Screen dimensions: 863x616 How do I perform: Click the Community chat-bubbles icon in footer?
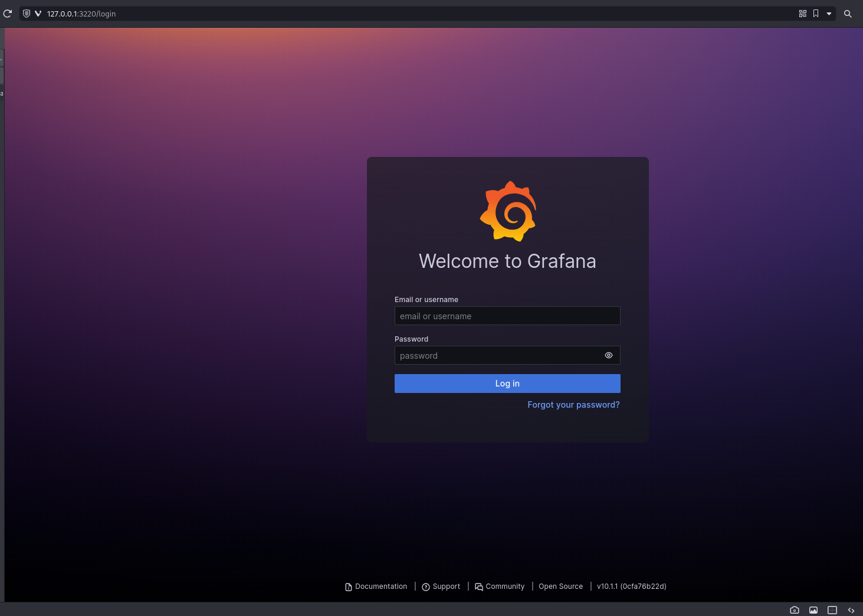pos(479,587)
